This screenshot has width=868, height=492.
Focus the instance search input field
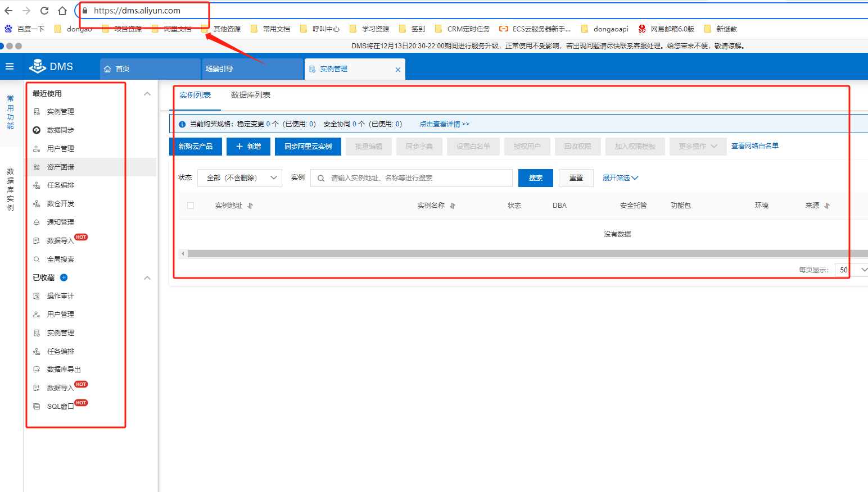[412, 178]
